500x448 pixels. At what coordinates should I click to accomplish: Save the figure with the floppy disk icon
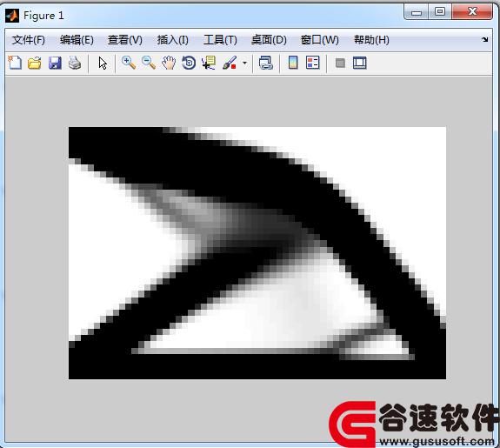[55, 63]
